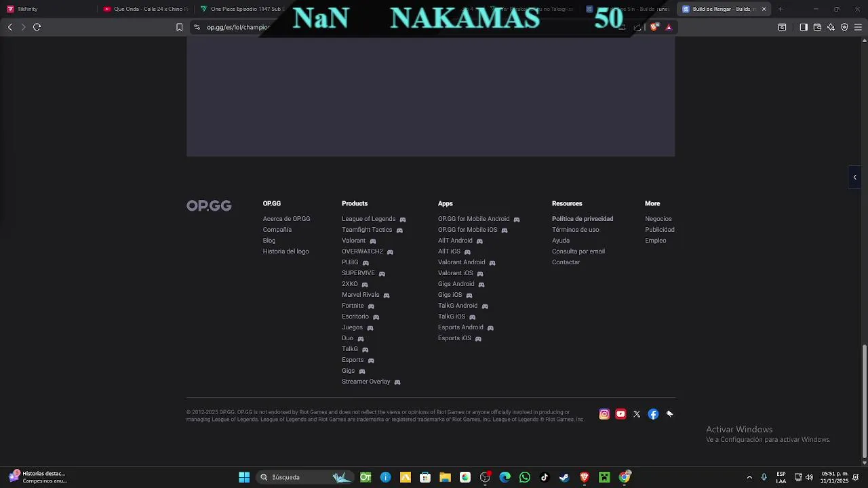Open the Marvel Rivals link
Viewport: 868px width, 488px height.
[x=360, y=295]
